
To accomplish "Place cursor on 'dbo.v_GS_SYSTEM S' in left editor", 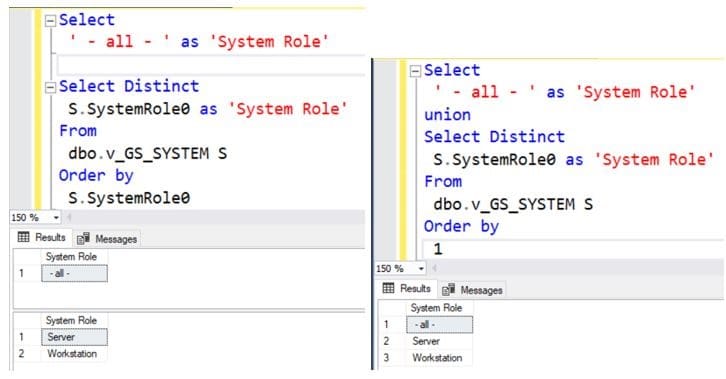I will coord(148,153).
